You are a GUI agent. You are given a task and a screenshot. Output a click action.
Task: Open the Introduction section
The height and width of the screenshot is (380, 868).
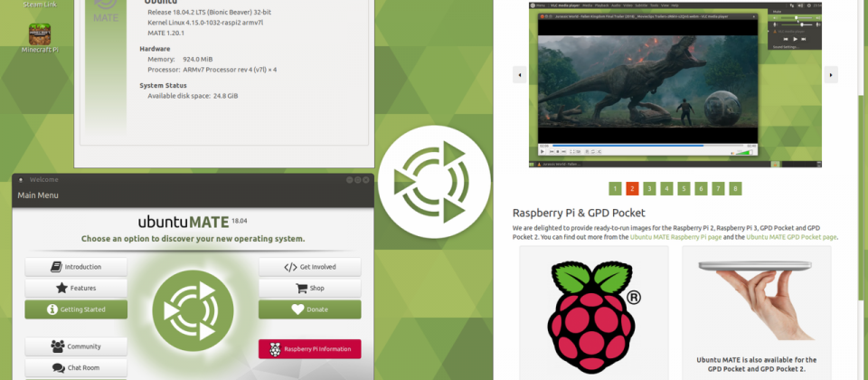76,267
